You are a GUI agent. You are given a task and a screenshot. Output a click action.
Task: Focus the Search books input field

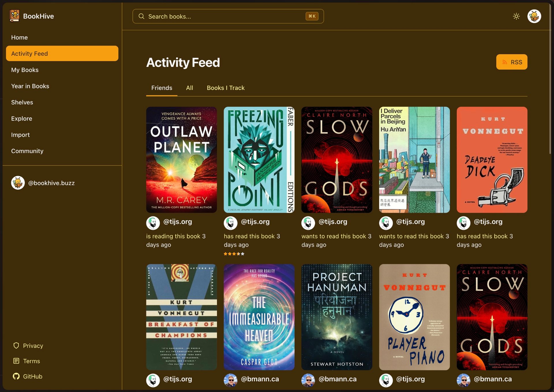pyautogui.click(x=225, y=16)
